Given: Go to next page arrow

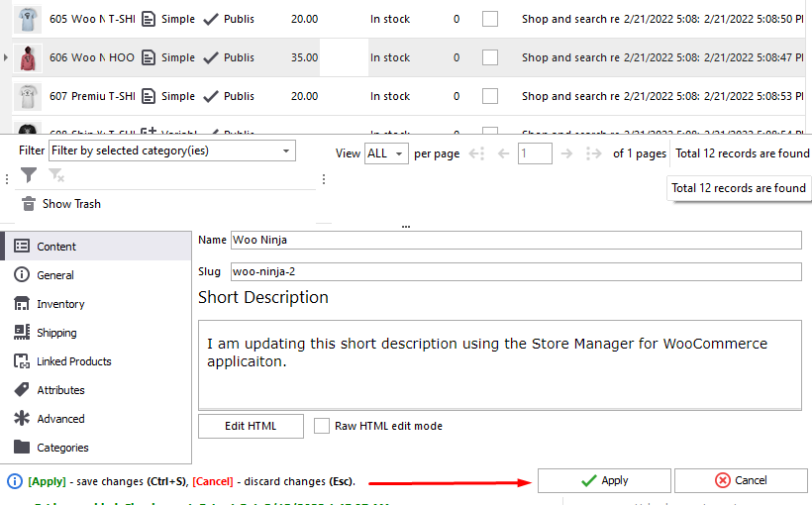Looking at the screenshot, I should (x=567, y=153).
